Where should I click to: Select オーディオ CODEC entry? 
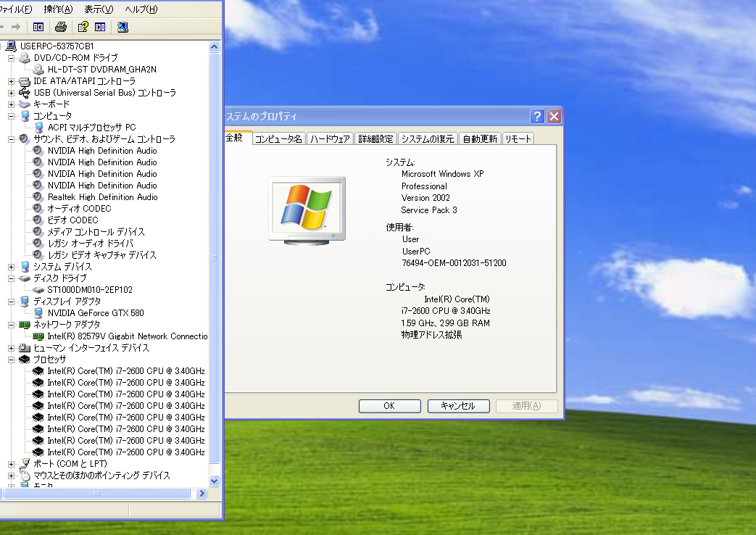tap(79, 208)
